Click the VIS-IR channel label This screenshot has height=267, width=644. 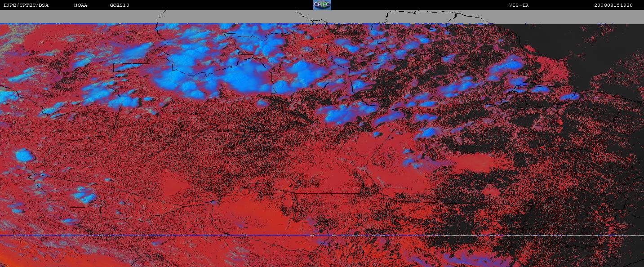pos(519,5)
